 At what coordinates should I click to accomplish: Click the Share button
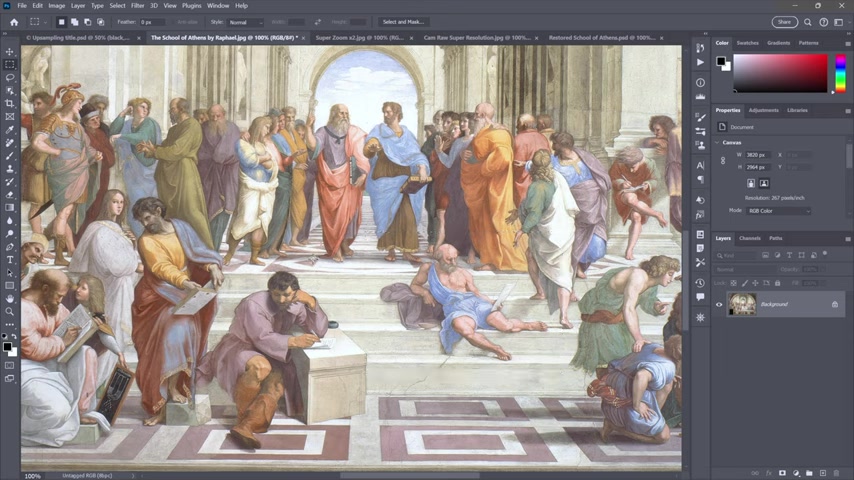[784, 22]
